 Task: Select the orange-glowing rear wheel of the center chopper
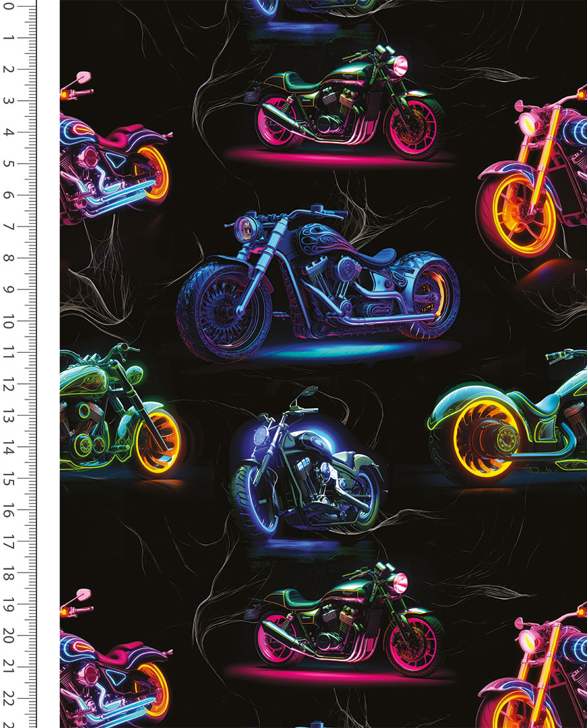(429, 297)
